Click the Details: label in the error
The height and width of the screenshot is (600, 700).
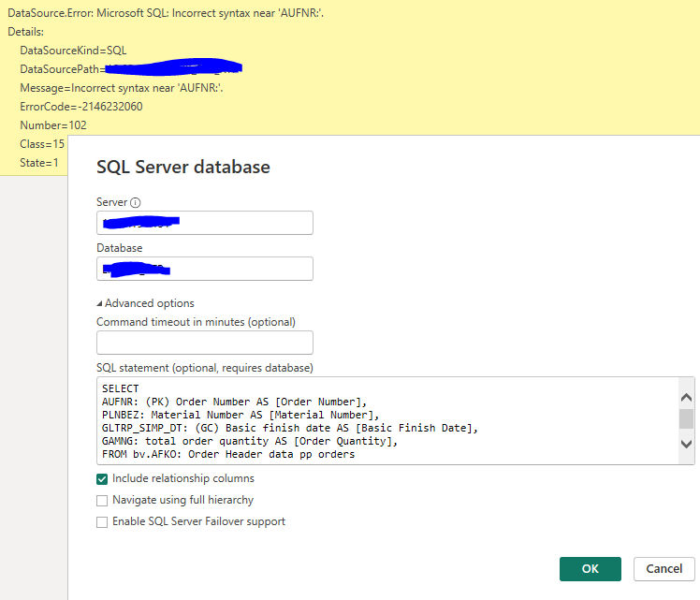pyautogui.click(x=26, y=32)
